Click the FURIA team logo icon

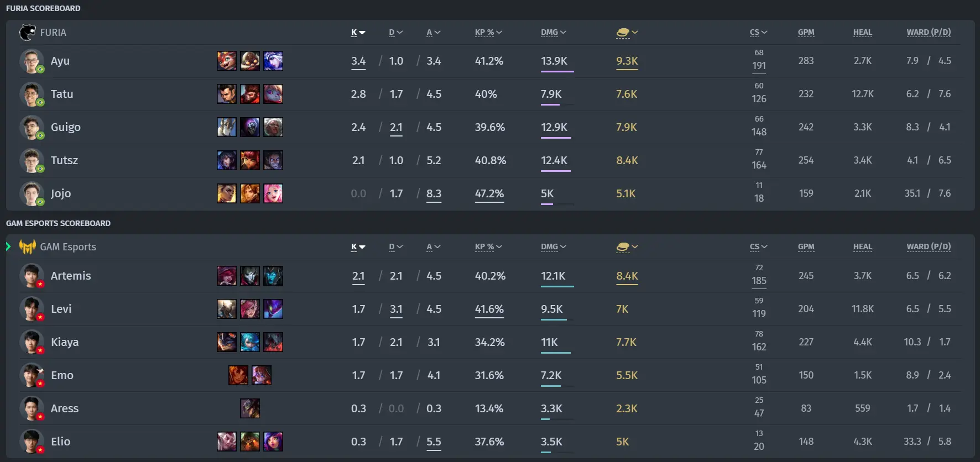coord(27,33)
